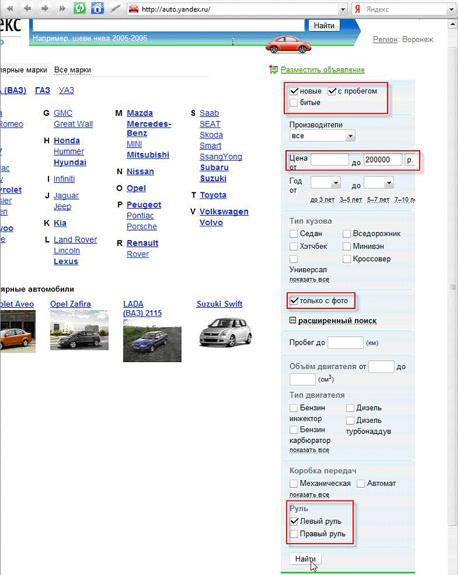The height and width of the screenshot is (575, 458).
Task: Check the Механическая gearbox
Action: (294, 483)
